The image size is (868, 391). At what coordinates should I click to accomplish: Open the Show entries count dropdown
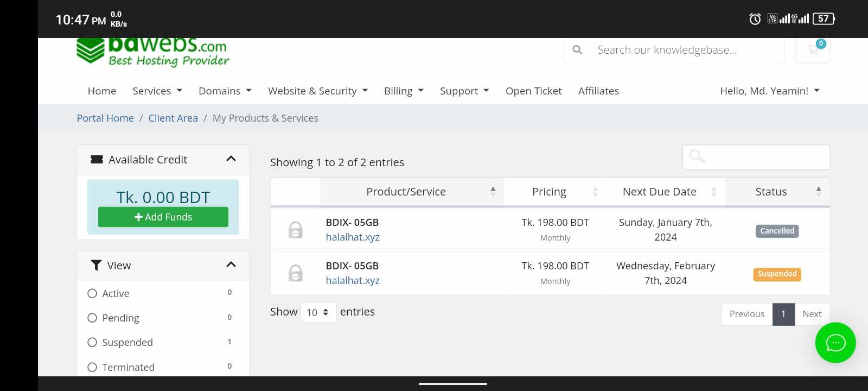(x=318, y=312)
